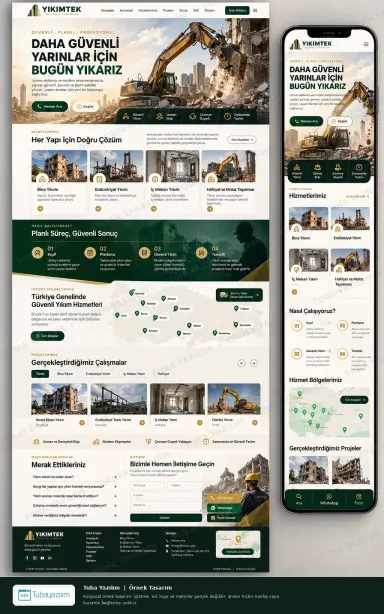Click the arrow icon on the İç Mekan Yıkım service card
384x614 pixels.
(154, 209)
